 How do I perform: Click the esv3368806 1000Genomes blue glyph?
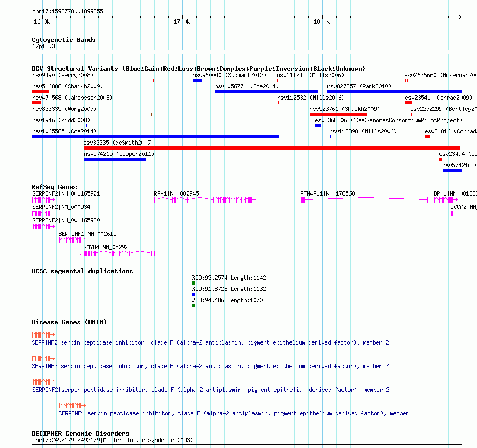pyautogui.click(x=318, y=125)
